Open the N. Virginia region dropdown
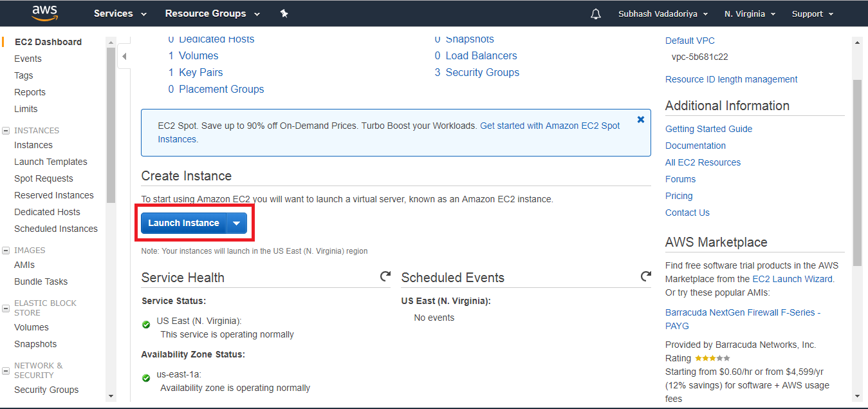The width and height of the screenshot is (868, 409). pyautogui.click(x=750, y=14)
